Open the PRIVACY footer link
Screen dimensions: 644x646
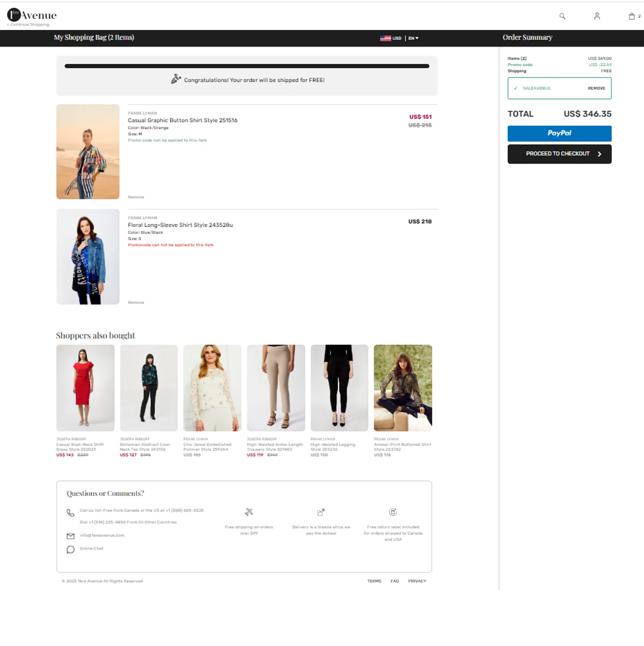417,581
